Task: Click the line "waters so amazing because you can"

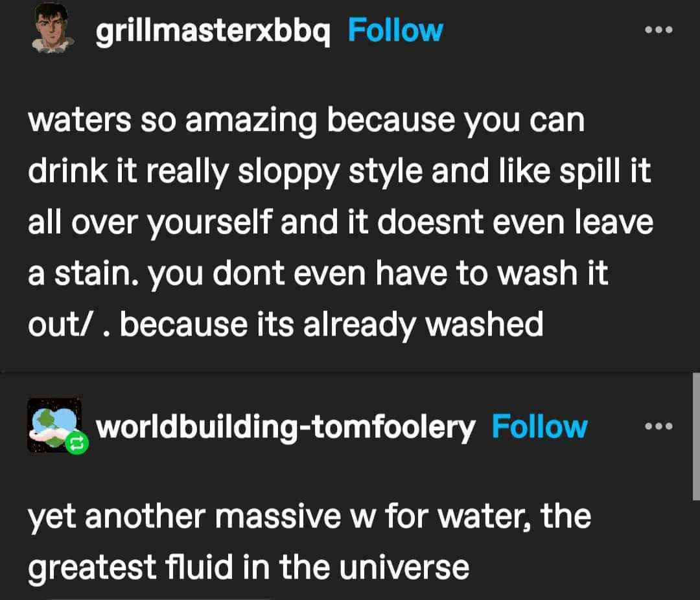Action: coord(306,121)
